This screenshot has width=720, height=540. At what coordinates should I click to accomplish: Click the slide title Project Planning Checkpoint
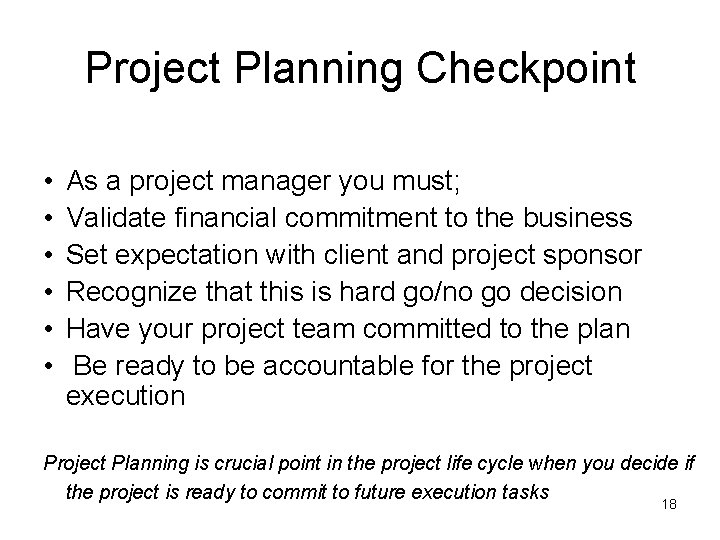(361, 69)
